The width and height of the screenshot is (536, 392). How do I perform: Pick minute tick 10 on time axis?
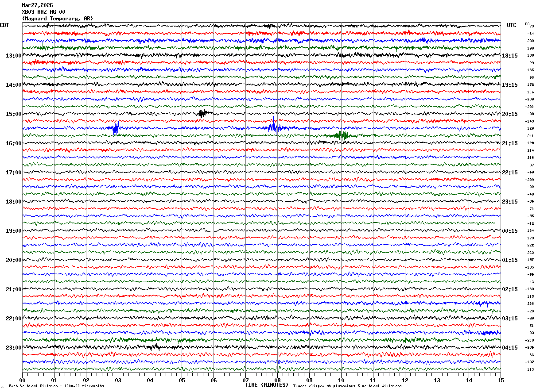click(341, 380)
